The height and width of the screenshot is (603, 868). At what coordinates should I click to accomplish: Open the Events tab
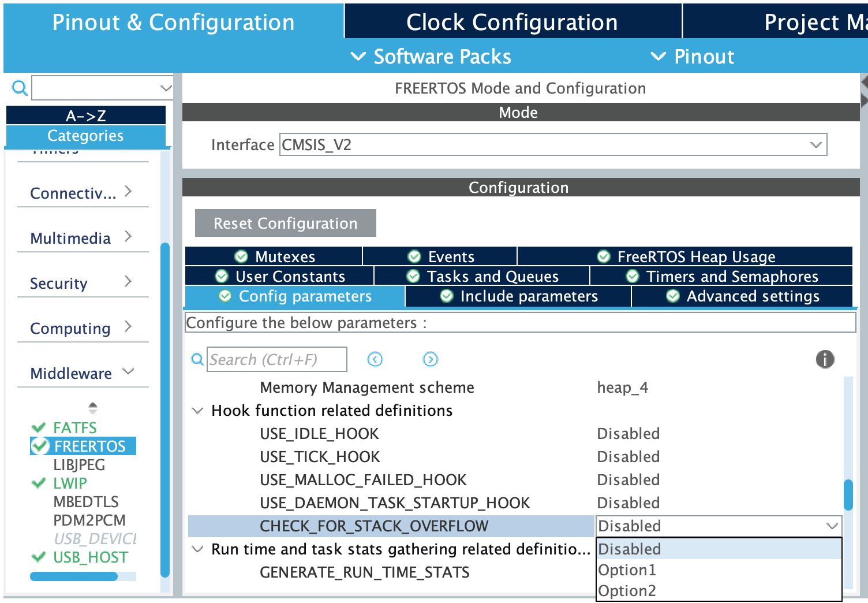440,256
